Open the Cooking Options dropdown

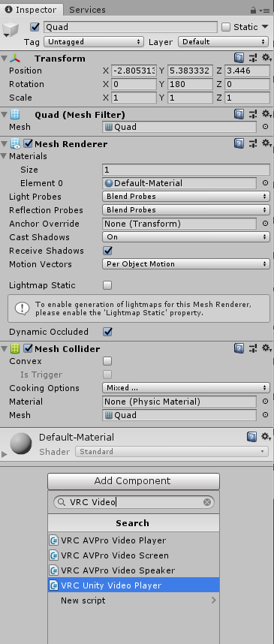(x=186, y=388)
